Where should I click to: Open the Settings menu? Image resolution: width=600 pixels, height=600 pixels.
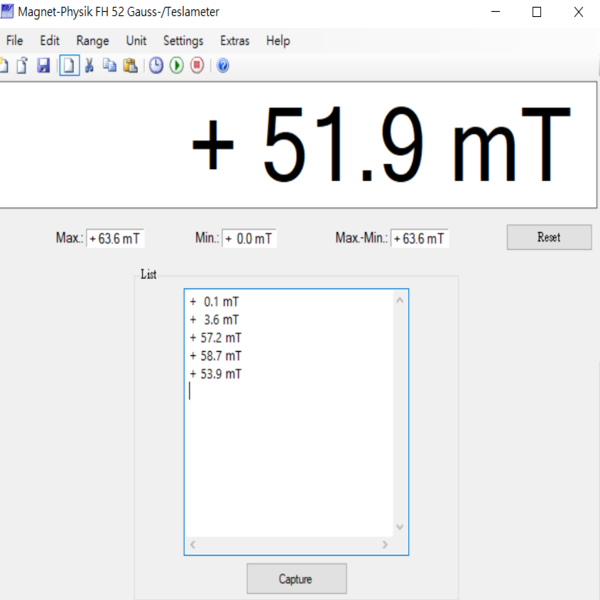pyautogui.click(x=183, y=41)
